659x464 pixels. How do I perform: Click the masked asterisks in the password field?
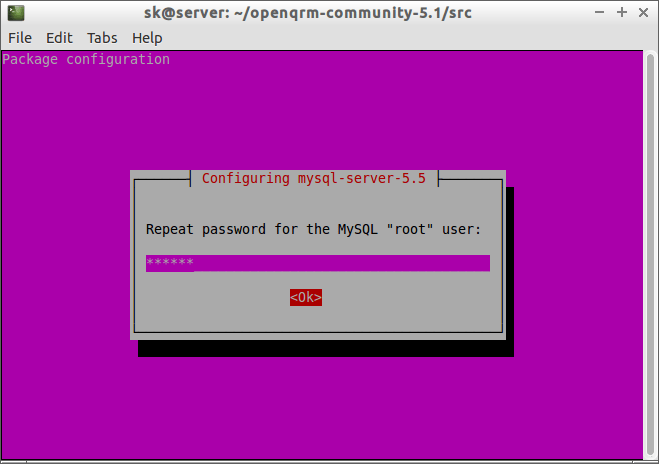pyautogui.click(x=169, y=263)
